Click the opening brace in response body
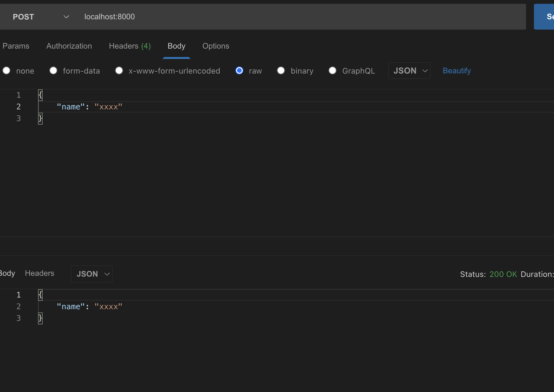 click(x=40, y=295)
